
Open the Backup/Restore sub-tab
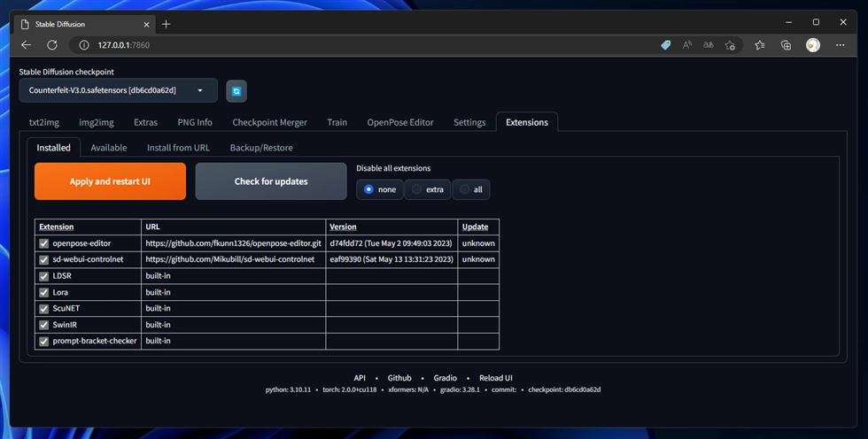click(261, 148)
